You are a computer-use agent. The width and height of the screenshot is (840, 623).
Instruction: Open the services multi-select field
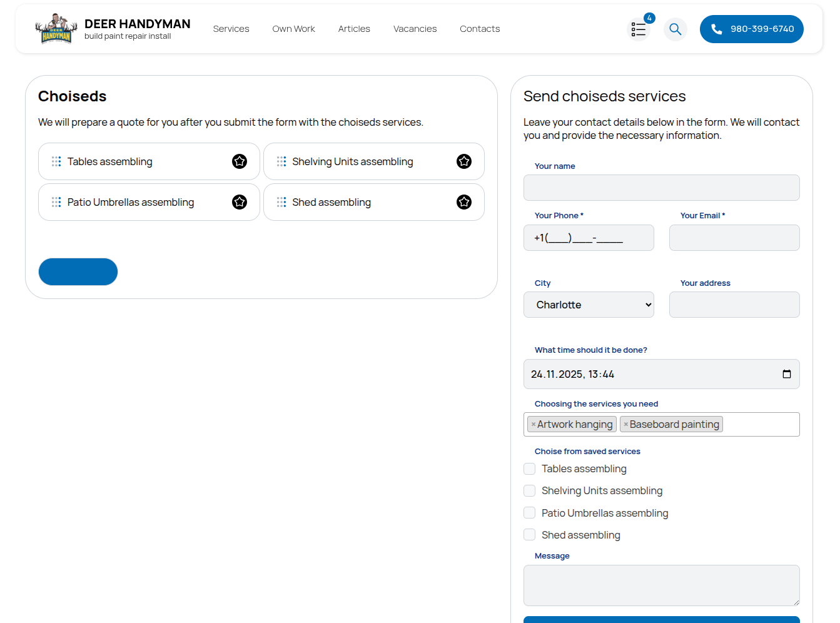[x=759, y=425]
